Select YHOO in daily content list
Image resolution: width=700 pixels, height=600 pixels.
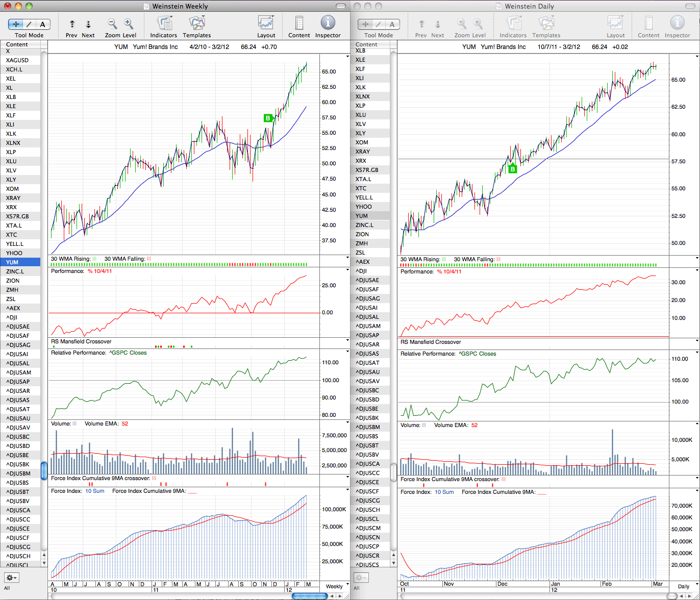click(x=370, y=207)
